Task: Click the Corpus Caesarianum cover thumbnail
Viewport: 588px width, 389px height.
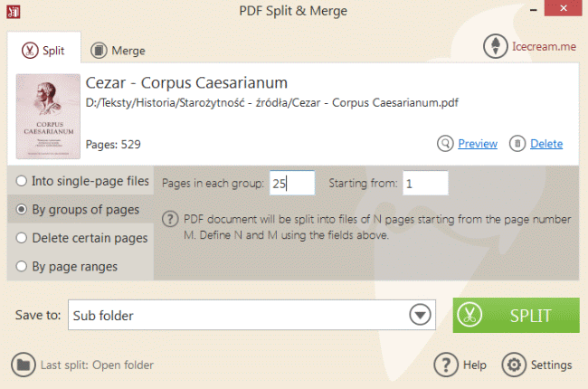Action: (48, 117)
